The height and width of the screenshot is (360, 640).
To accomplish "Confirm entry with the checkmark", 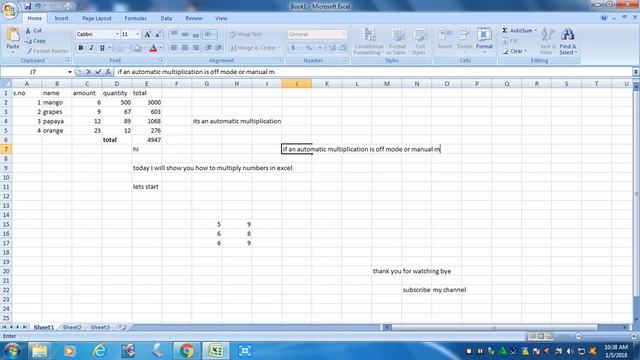I will (98, 72).
